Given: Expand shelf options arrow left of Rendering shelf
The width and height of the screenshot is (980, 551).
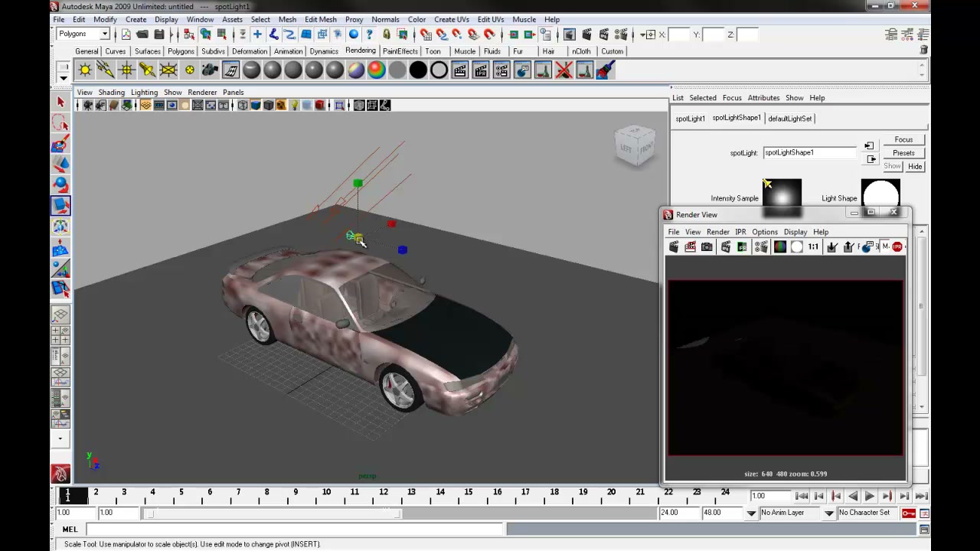Looking at the screenshot, I should pyautogui.click(x=64, y=77).
